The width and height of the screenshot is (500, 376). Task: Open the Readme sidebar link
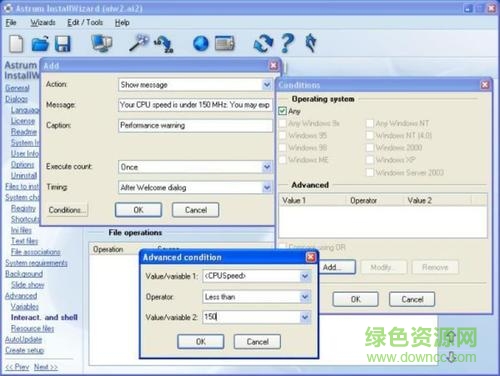coord(24,132)
